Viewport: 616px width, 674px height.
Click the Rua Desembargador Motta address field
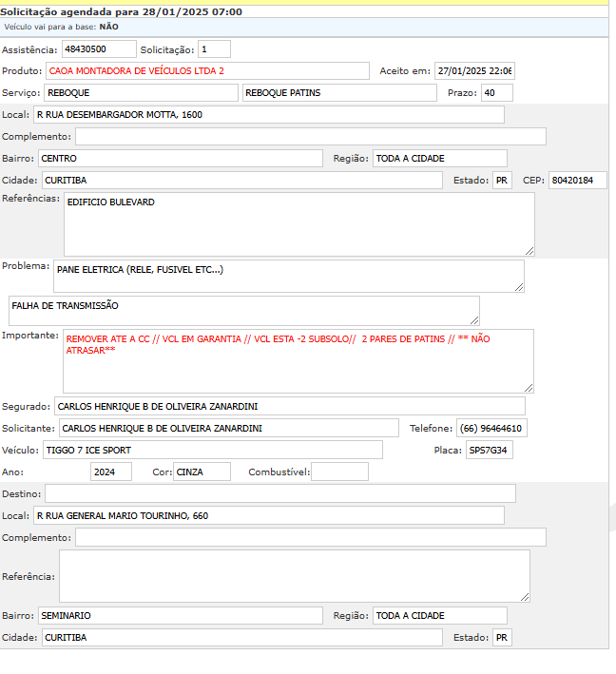coord(268,115)
